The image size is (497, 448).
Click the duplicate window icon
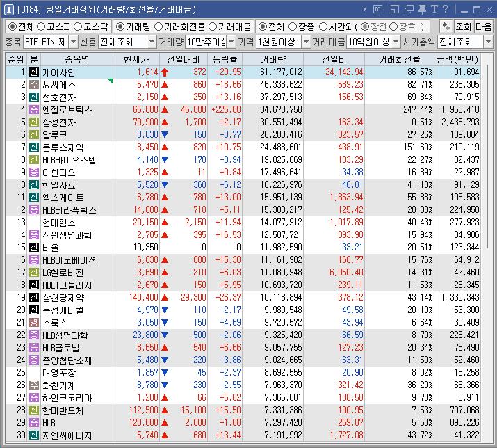pyautogui.click(x=409, y=9)
